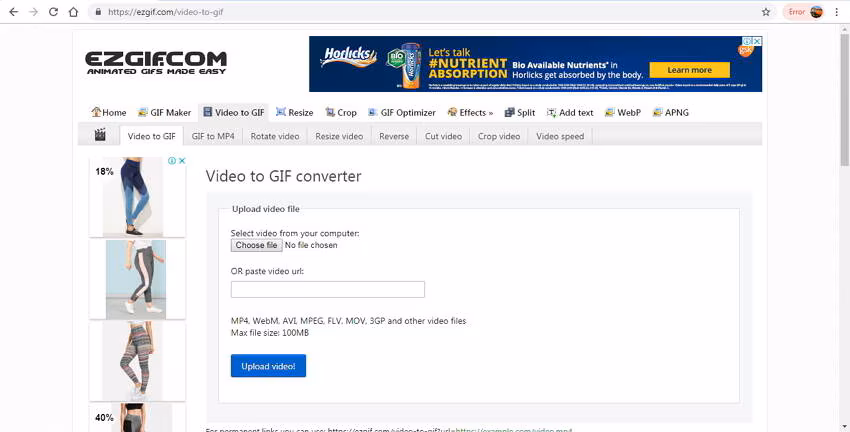Screen dimensions: 850x432
Task: Select Video to GIF in main menu
Action: click(233, 113)
